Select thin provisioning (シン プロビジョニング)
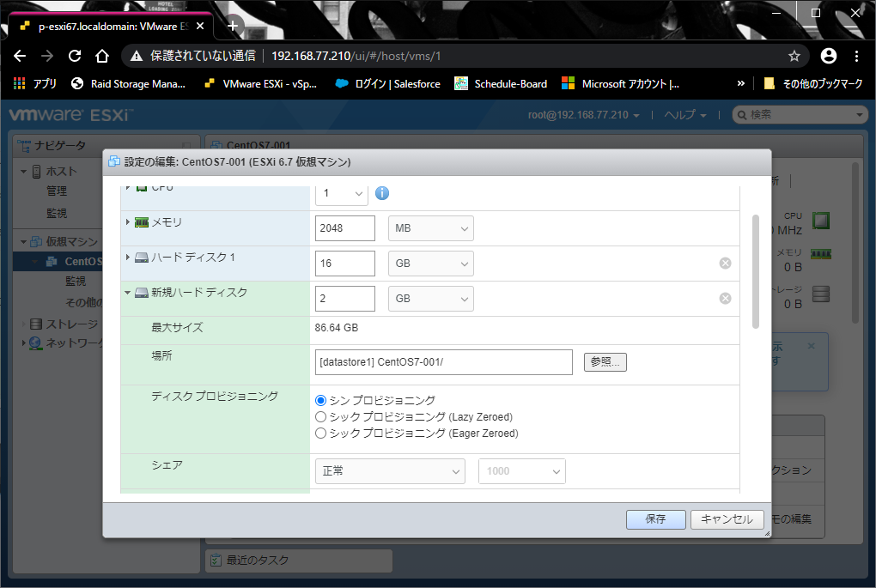The image size is (876, 588). point(320,400)
